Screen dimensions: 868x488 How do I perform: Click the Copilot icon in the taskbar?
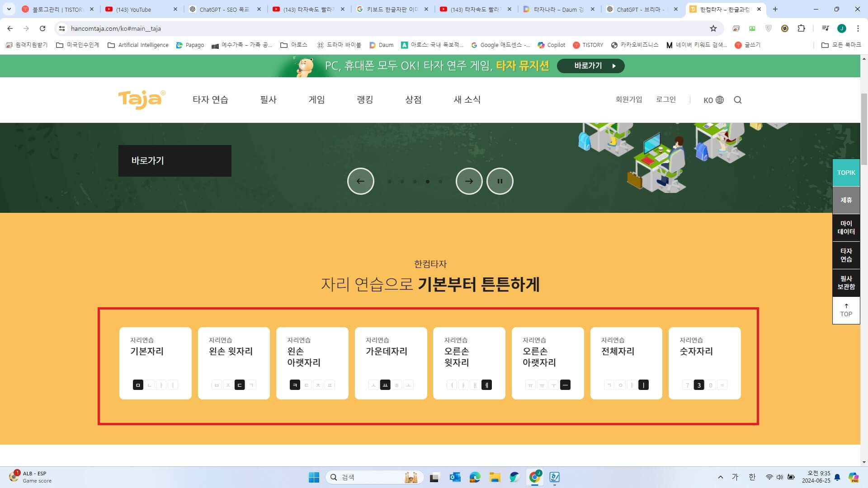(514, 477)
